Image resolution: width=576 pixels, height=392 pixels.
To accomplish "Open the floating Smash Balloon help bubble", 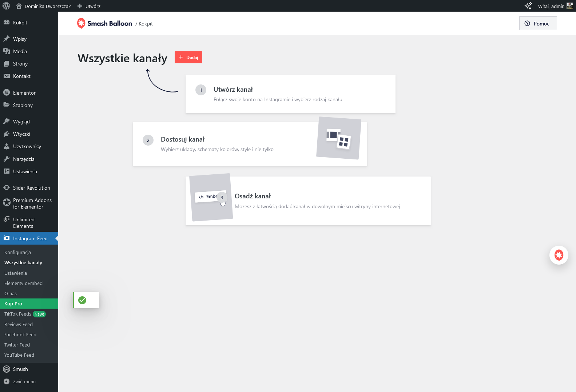I will point(559,255).
